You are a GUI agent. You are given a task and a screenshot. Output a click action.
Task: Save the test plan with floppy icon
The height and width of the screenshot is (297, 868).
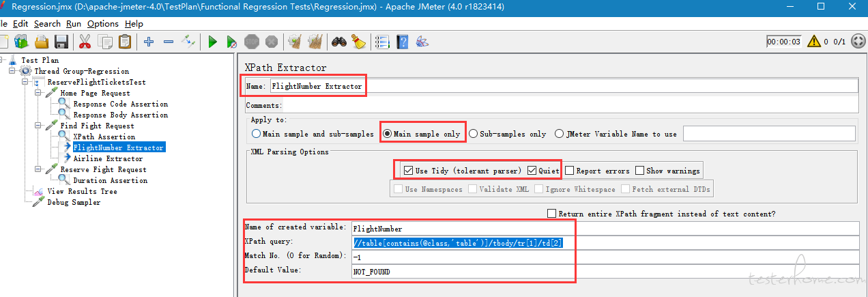[x=61, y=42]
